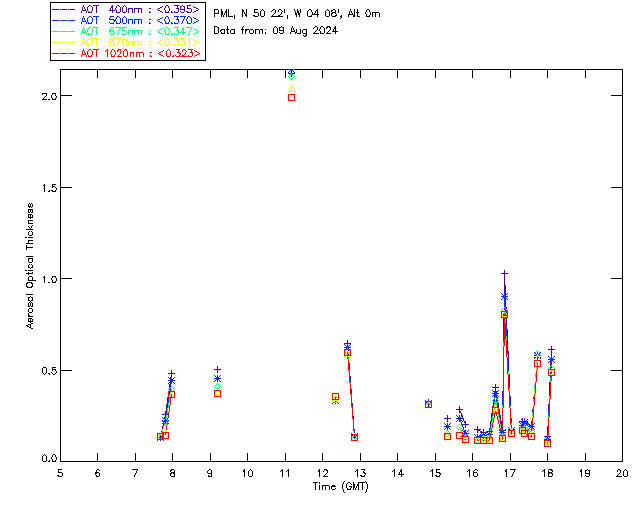The image size is (640, 512).
Task: Click the AOT 500nm legend entry
Action: [x=127, y=20]
